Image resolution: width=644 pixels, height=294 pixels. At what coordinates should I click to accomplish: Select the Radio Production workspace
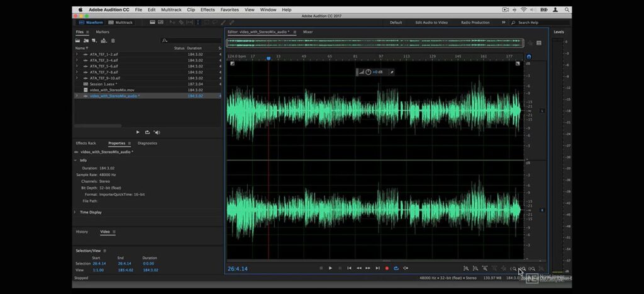(475, 23)
